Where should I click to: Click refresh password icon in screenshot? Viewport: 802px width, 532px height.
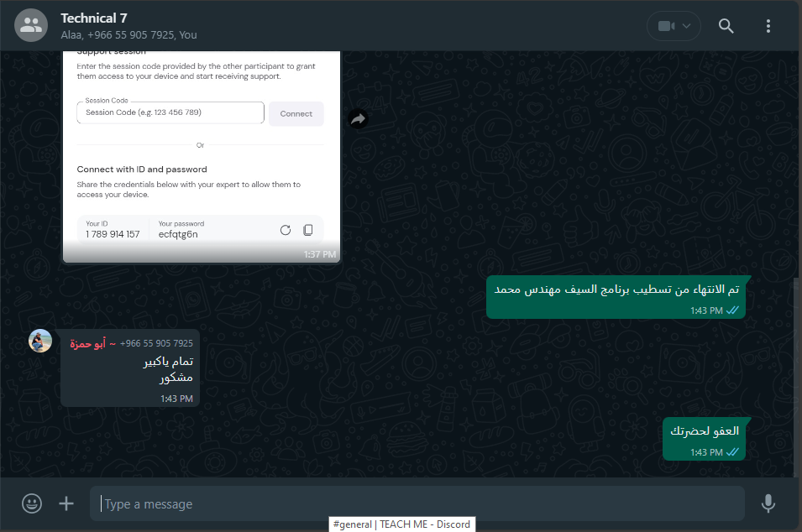(x=286, y=230)
